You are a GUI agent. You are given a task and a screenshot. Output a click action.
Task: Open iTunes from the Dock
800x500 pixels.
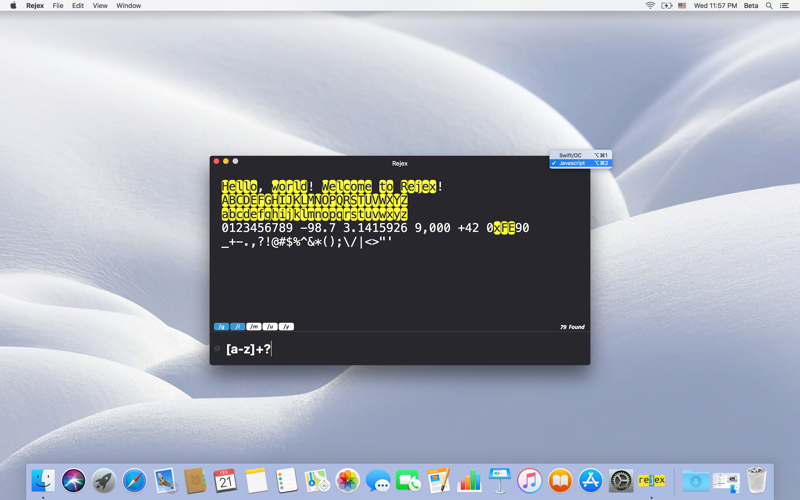point(530,481)
